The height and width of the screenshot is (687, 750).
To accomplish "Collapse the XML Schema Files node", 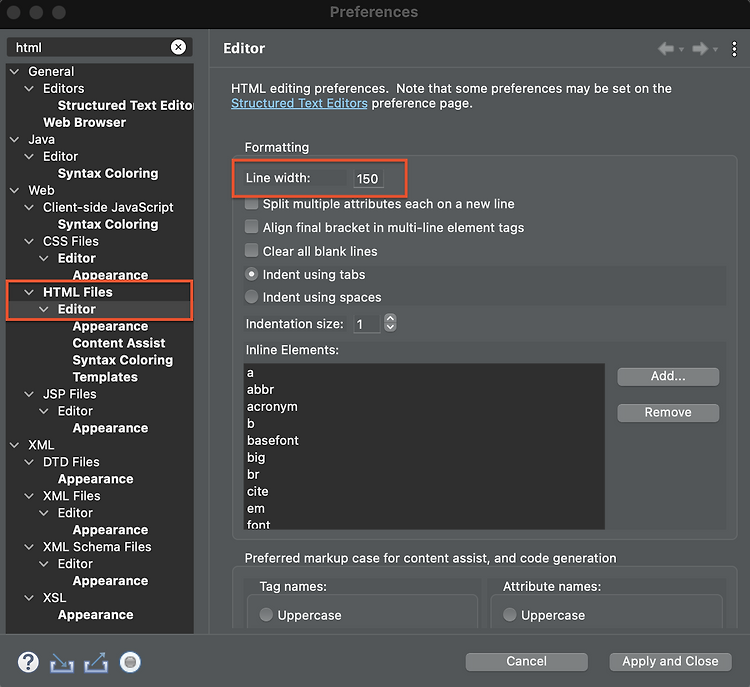I will tap(29, 546).
